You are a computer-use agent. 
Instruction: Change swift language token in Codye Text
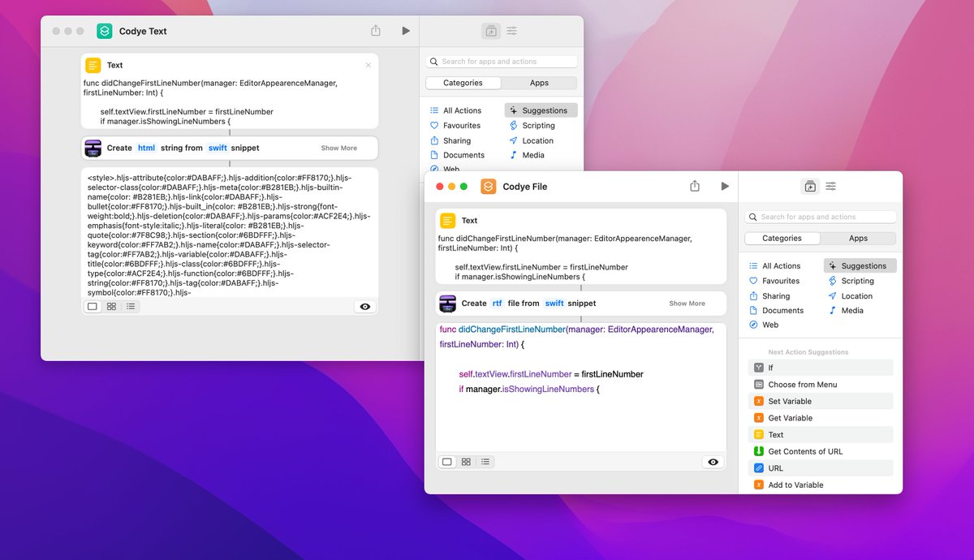coord(218,149)
